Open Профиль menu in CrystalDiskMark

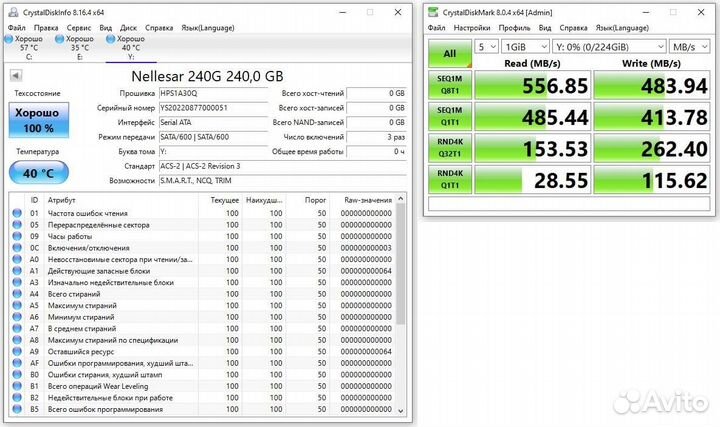[x=514, y=28]
